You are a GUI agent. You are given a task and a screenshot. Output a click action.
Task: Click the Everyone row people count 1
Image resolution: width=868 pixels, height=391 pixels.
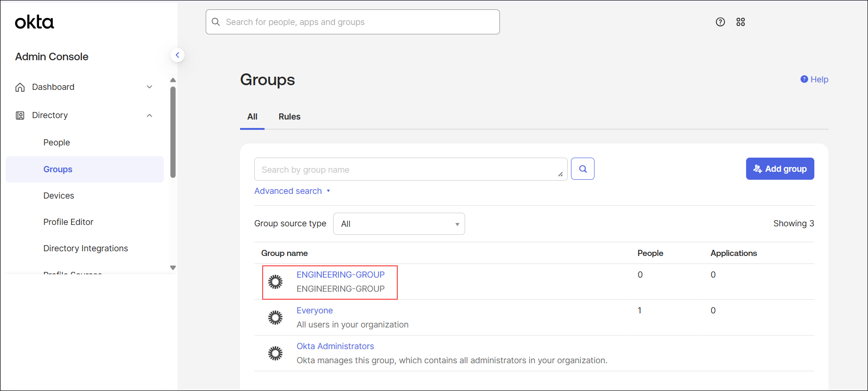point(639,311)
